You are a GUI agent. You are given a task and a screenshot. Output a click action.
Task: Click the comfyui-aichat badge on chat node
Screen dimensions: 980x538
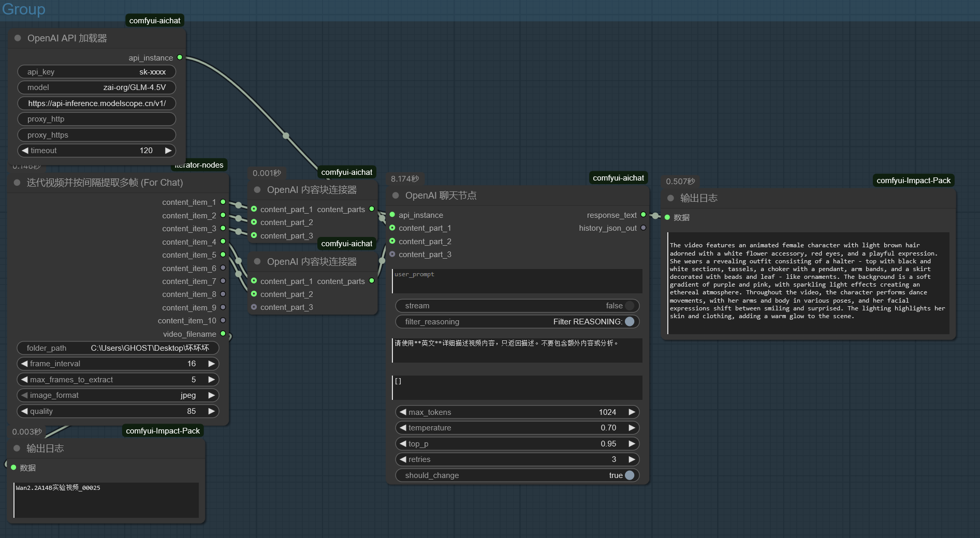click(618, 178)
